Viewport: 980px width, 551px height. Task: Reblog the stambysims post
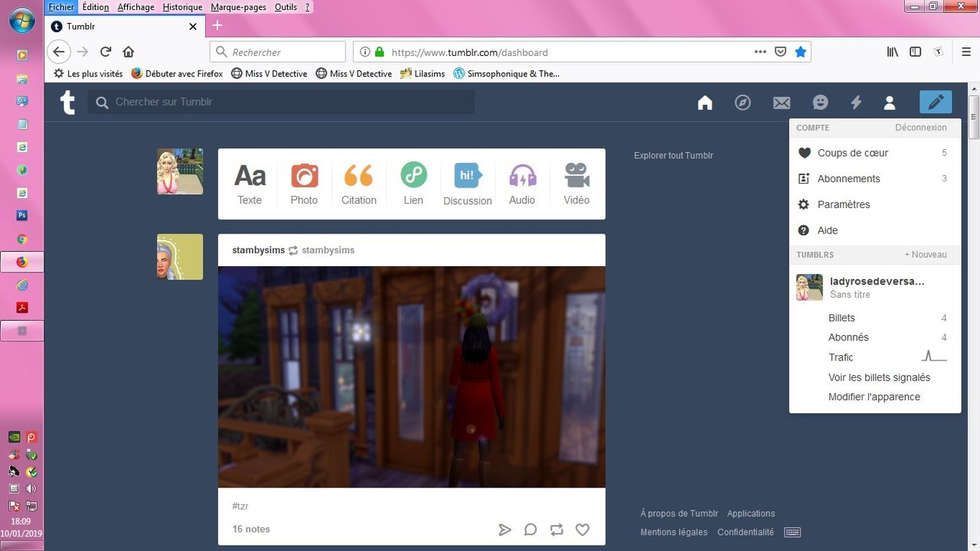557,530
